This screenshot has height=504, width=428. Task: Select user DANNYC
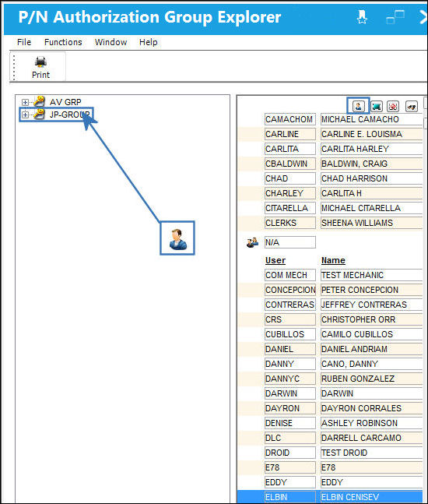(x=290, y=379)
